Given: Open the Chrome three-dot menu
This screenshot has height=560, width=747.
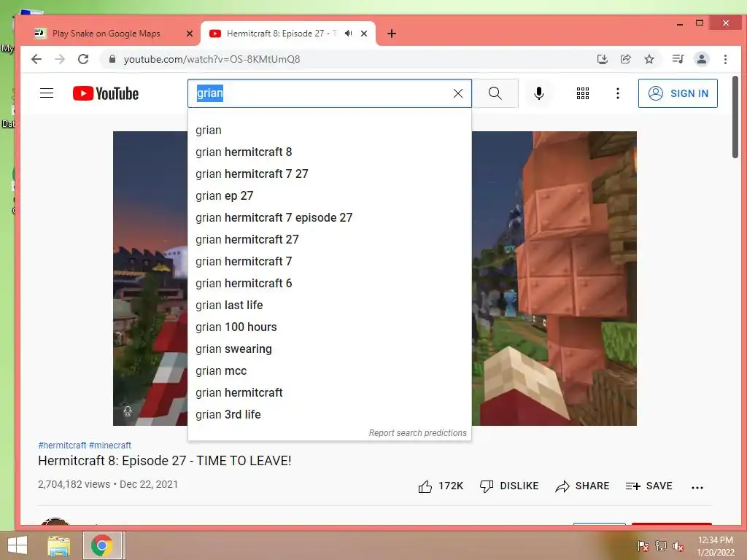Looking at the screenshot, I should 726,59.
